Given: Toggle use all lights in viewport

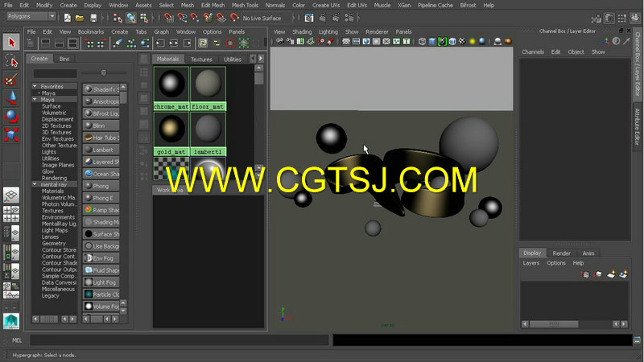Looking at the screenshot, I should coord(473,42).
